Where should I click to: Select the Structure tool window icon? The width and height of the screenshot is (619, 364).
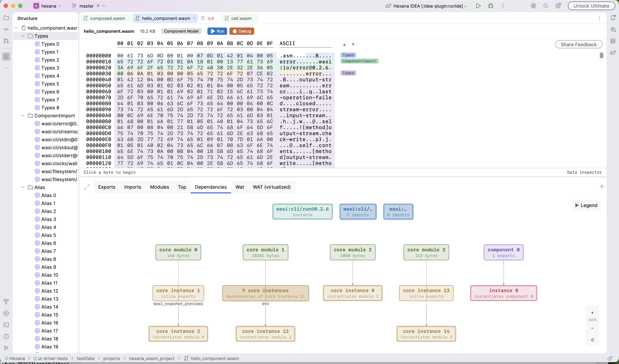tap(6, 57)
